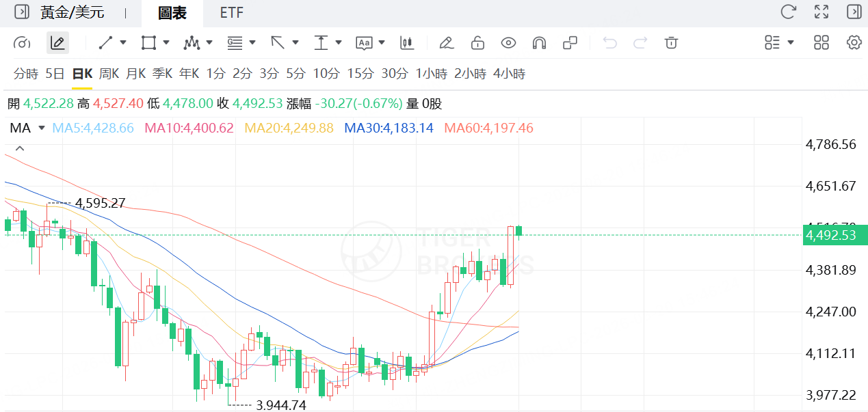
Task: Switch to 5分 interval
Action: (295, 74)
